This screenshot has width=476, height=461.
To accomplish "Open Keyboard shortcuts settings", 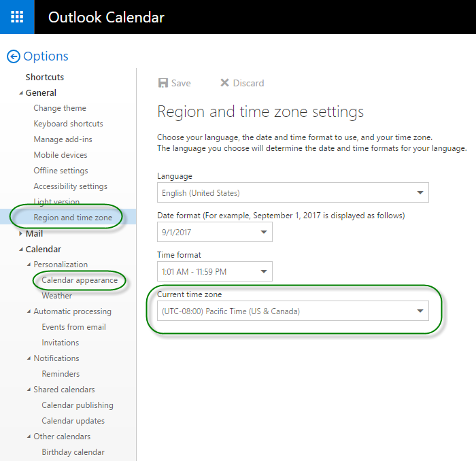I will (x=68, y=124).
